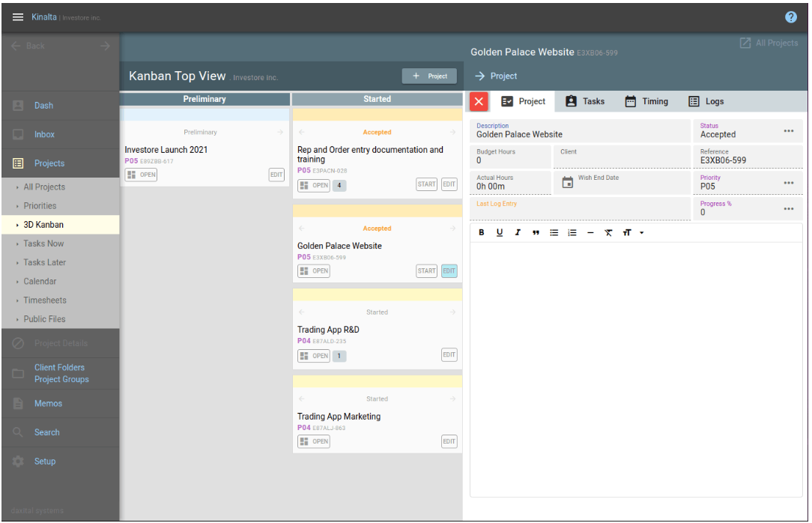Apply bold formatting in the description editor
Image resolution: width=812 pixels, height=523 pixels.
tap(482, 232)
